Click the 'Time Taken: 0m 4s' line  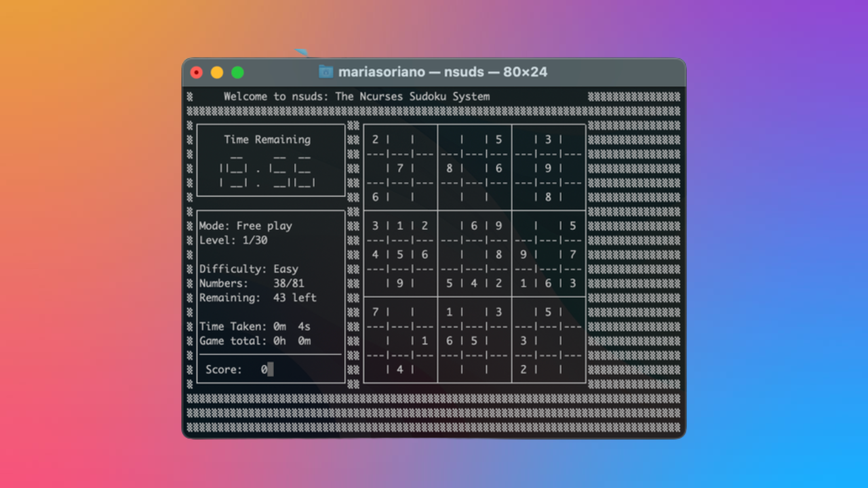255,327
